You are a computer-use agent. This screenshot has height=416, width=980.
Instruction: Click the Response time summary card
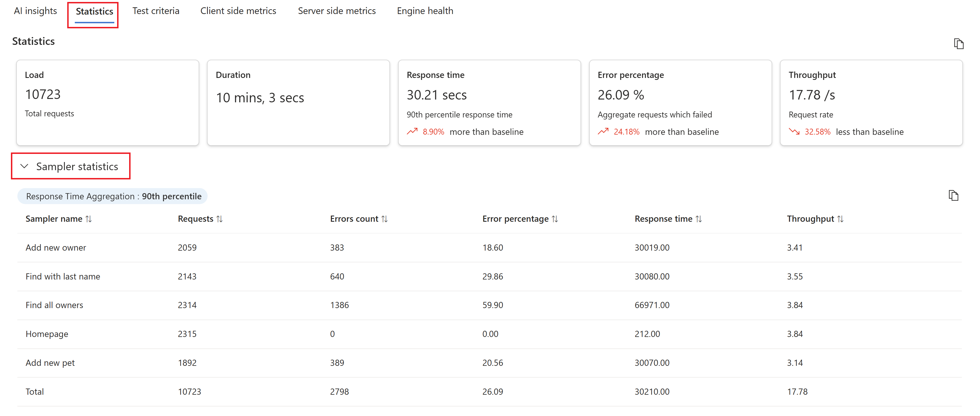[x=489, y=102]
